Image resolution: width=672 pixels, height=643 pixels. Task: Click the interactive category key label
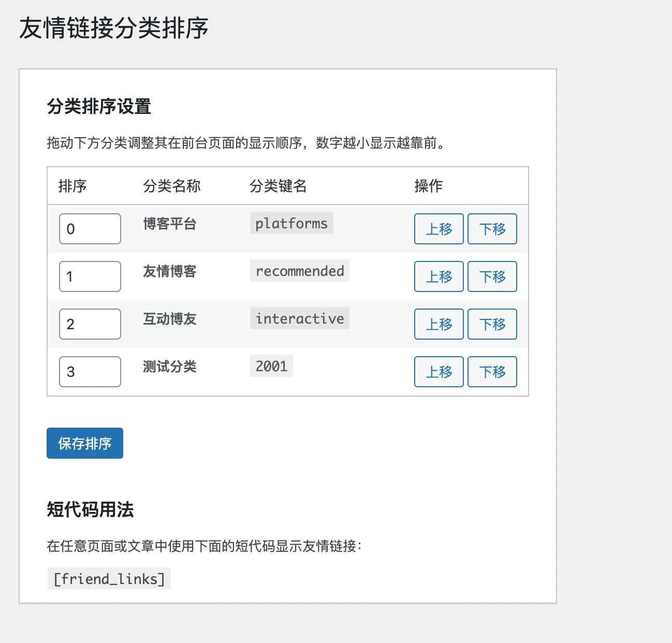point(300,318)
